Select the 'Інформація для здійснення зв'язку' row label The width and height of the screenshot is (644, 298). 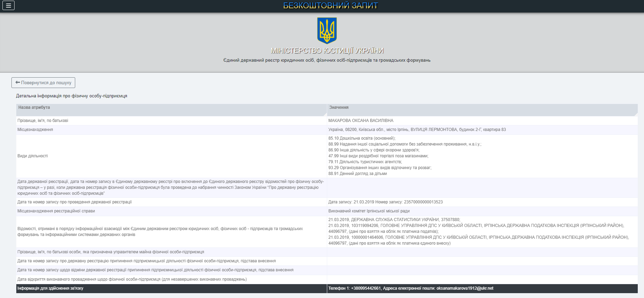(x=50, y=288)
